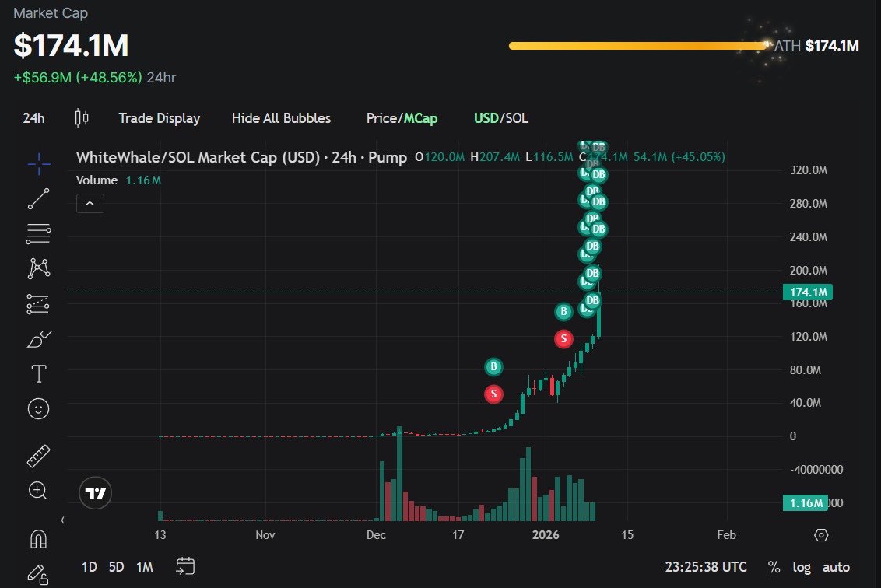The image size is (881, 588).
Task: Switch chart to Price mode
Action: pyautogui.click(x=382, y=118)
